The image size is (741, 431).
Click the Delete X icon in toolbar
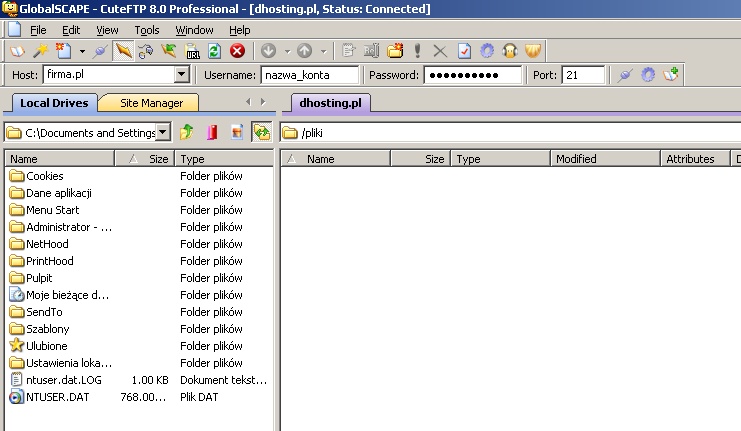tap(440, 51)
